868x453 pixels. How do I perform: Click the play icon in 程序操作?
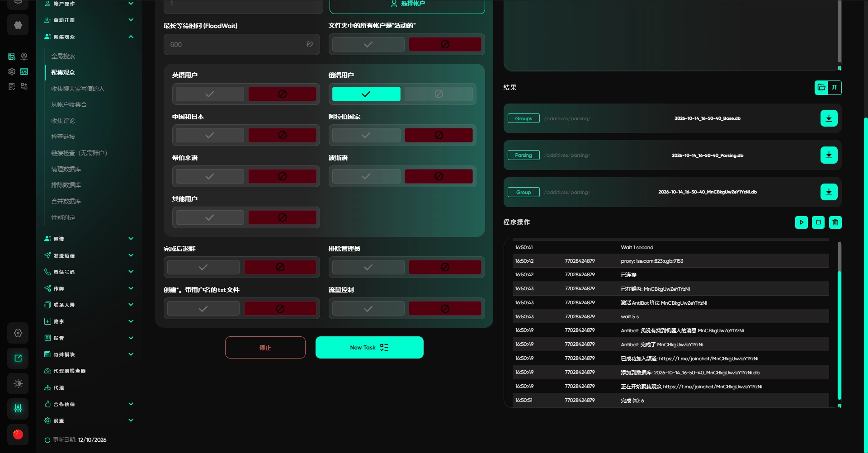pyautogui.click(x=801, y=222)
